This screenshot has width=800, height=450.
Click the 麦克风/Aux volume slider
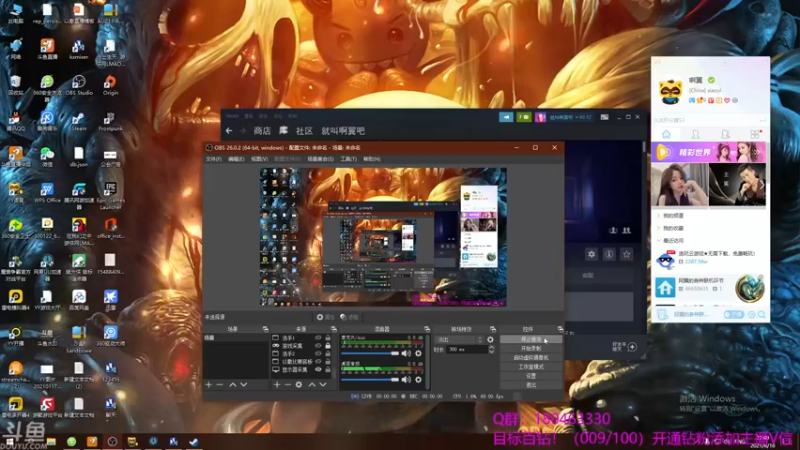pos(370,353)
